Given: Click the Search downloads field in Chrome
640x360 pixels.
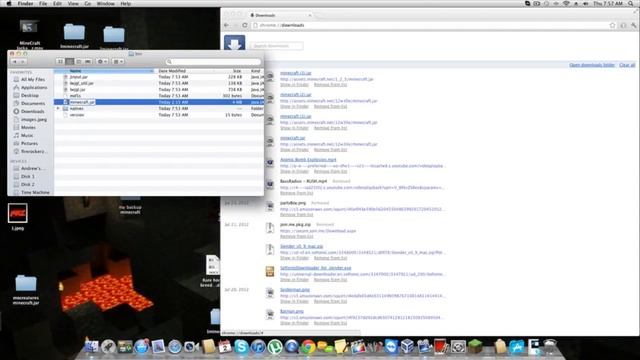Looking at the screenshot, I should [x=276, y=46].
